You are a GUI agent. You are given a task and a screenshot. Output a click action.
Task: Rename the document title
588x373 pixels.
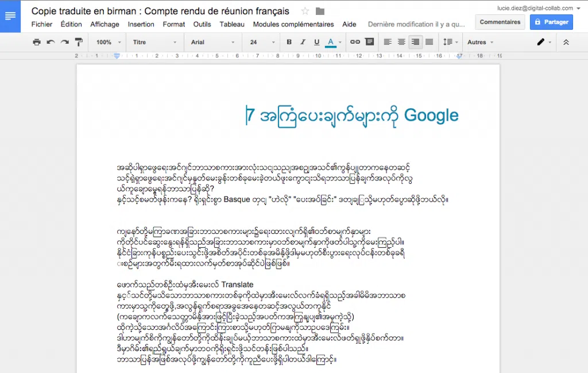160,11
